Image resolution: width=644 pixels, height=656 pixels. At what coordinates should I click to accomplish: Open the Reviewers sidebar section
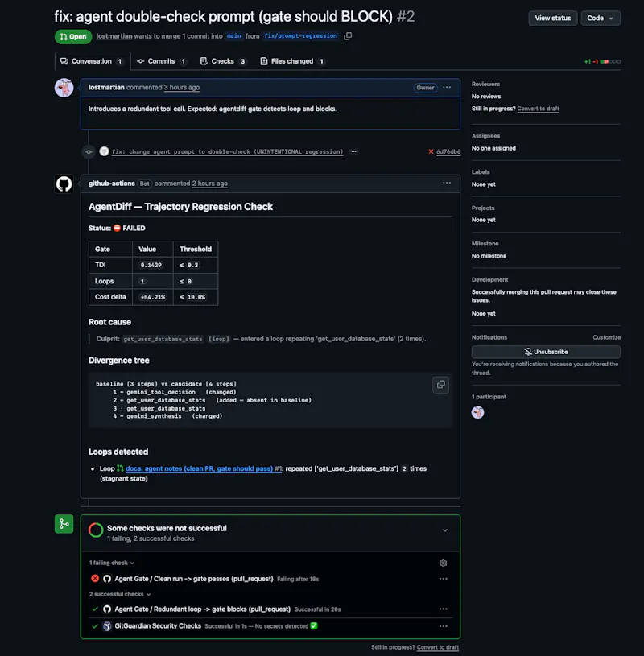[485, 84]
